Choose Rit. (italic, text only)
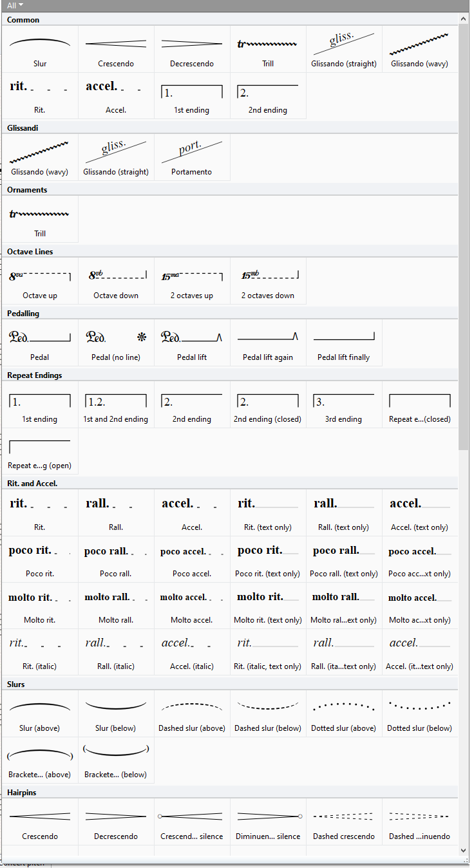474x868 pixels. (x=268, y=652)
